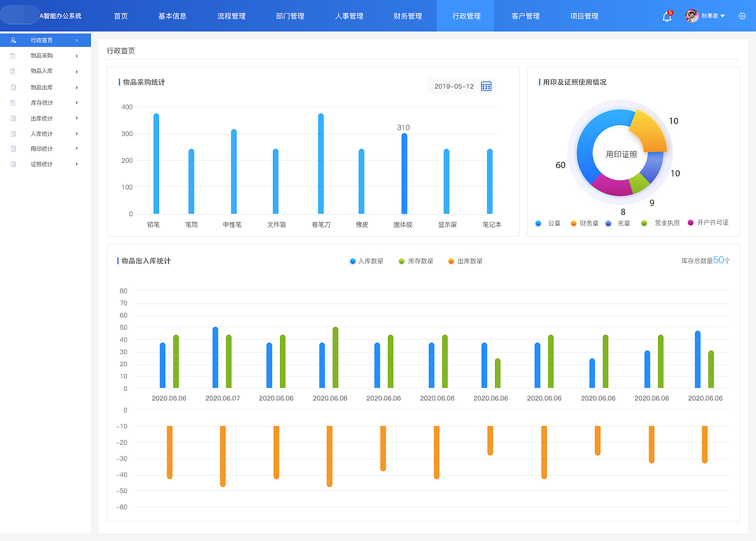This screenshot has height=541, width=756.
Task: Expand the 行政首页 chevron
Action: [x=77, y=40]
